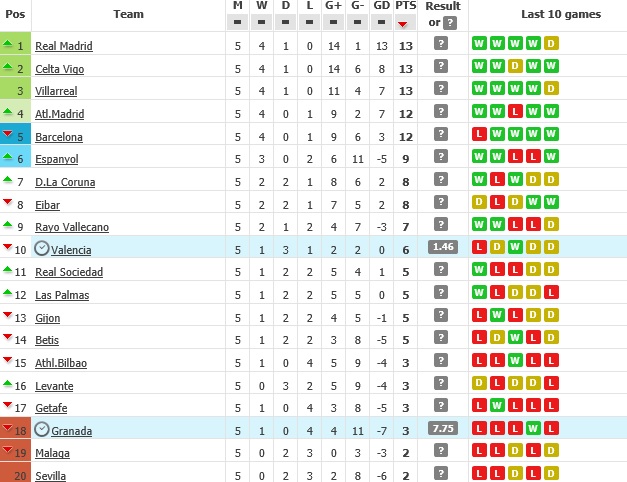Click the Team column header
The image size is (627, 482).
point(128,14)
